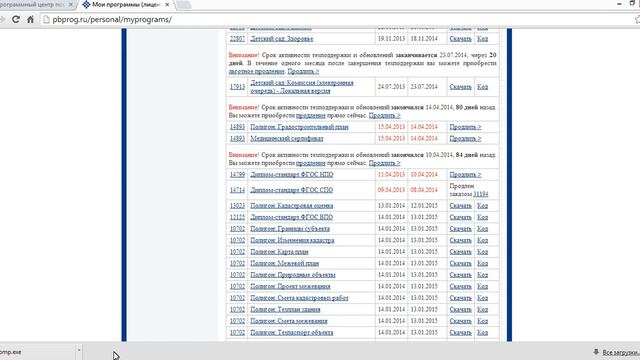640x360 pixels.
Task: Click 'Продлить >' in the 14.04.2014 warning
Action: [x=384, y=116]
